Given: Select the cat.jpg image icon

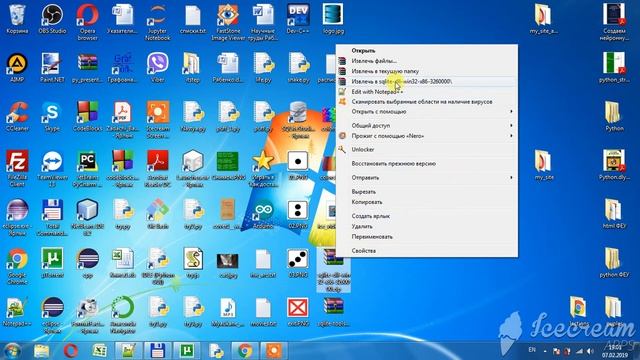Looking at the screenshot, I should [x=228, y=264].
